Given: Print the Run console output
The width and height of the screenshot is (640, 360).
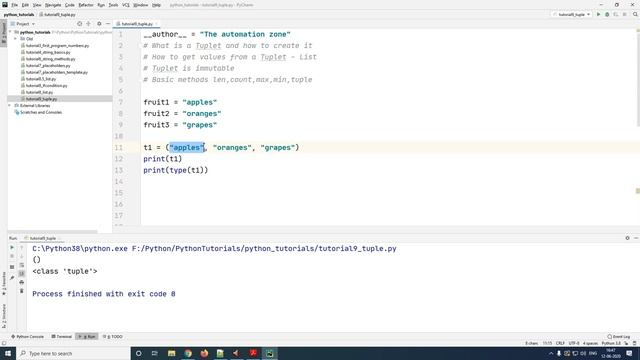Looking at the screenshot, I should pos(22,282).
